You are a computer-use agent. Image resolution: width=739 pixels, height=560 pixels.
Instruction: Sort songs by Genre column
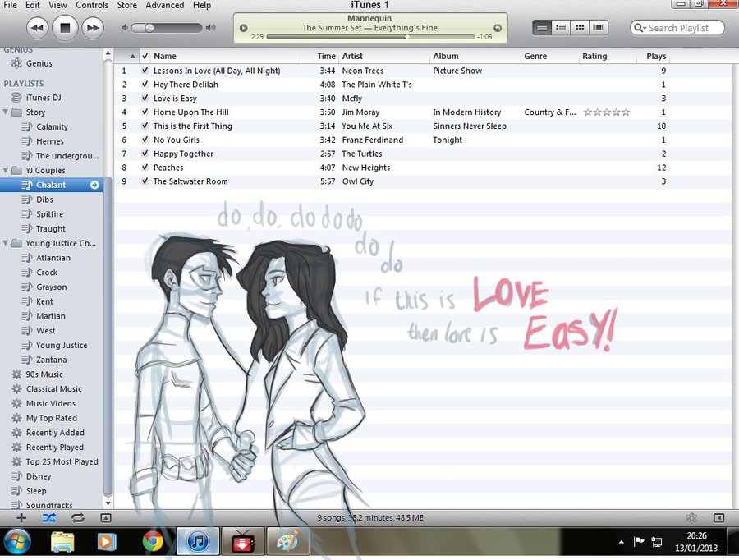pos(549,56)
